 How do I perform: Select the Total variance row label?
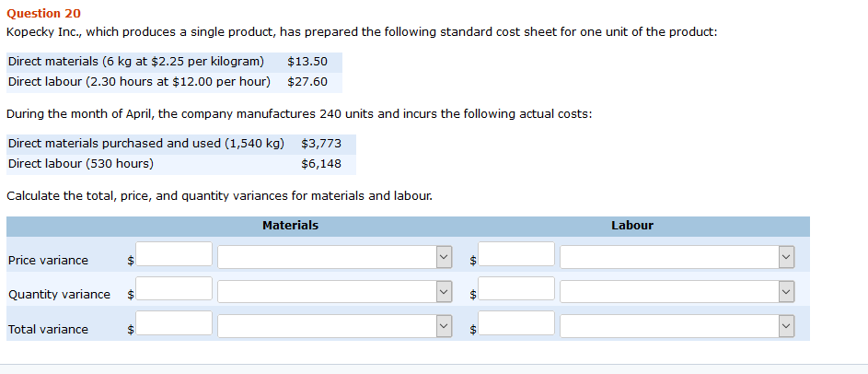(48, 330)
